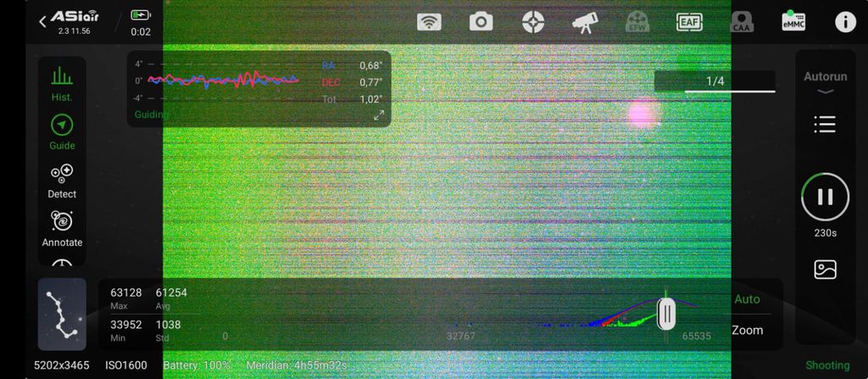Open the telescope mount settings icon
The image size is (868, 379).
pos(585,23)
